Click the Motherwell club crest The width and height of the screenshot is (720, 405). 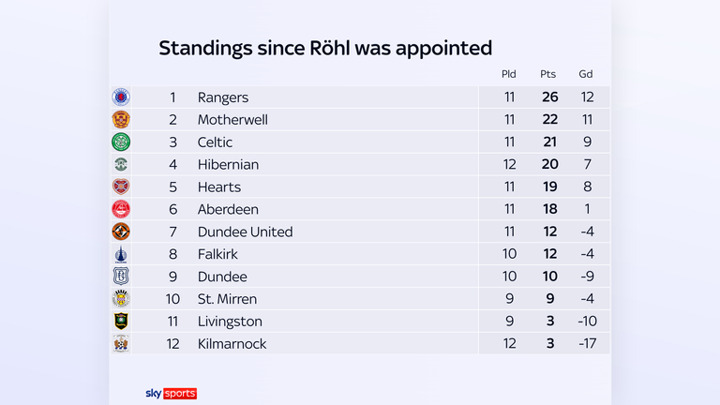click(121, 120)
